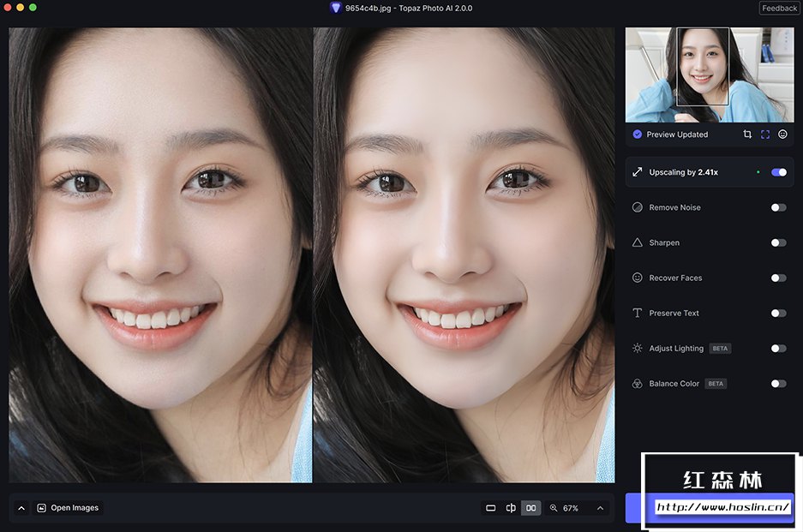Click the original image preview pane
Viewport: 803px width, 532px height.
click(160, 255)
